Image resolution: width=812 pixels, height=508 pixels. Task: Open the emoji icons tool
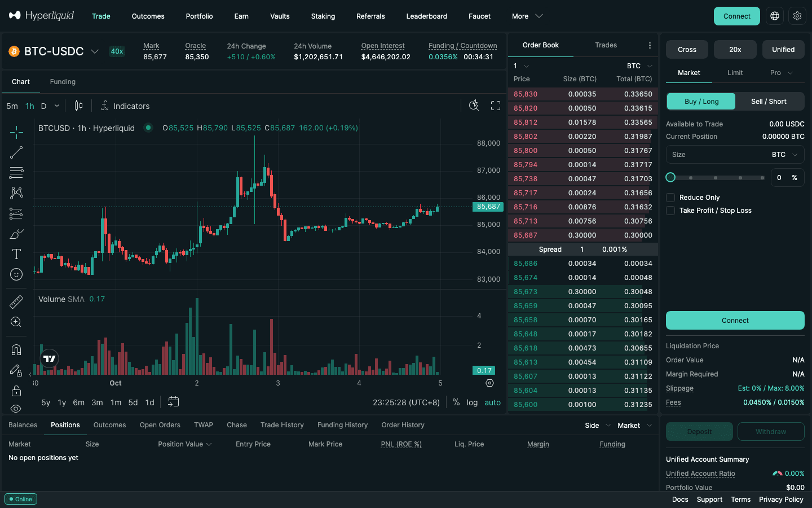(x=16, y=274)
